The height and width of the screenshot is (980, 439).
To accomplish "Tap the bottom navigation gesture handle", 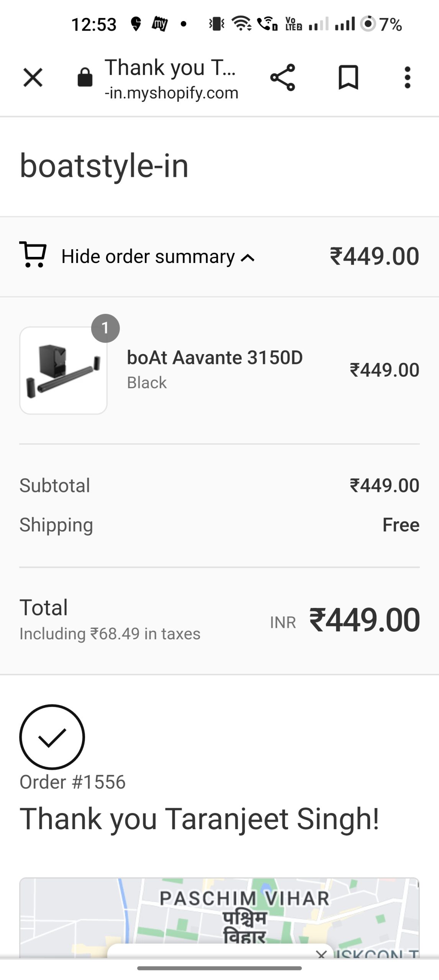I will point(219,968).
